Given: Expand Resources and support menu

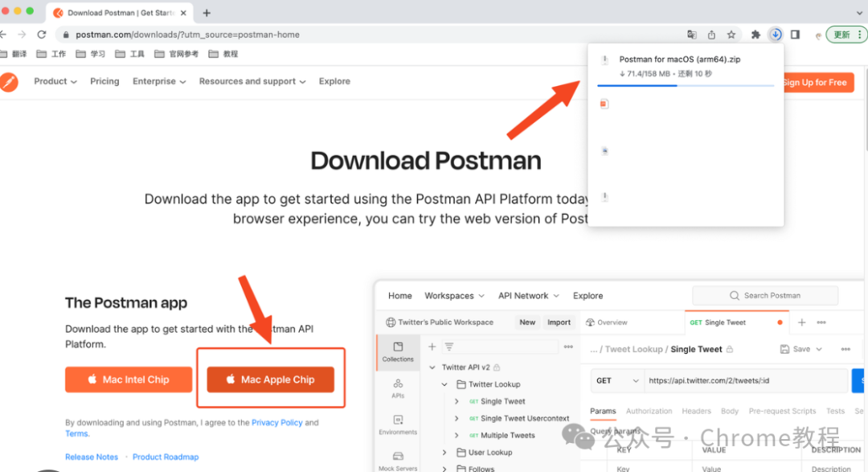Looking at the screenshot, I should [252, 81].
